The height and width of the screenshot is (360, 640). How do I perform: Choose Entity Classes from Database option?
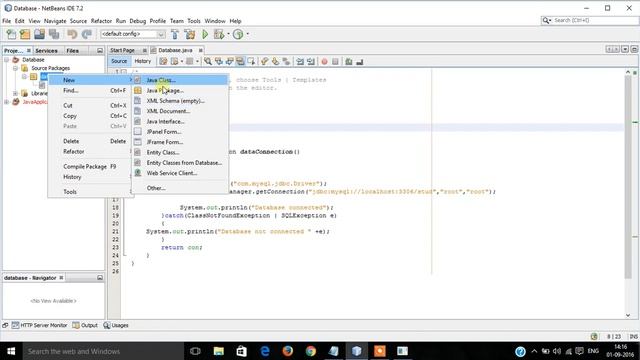click(x=180, y=163)
